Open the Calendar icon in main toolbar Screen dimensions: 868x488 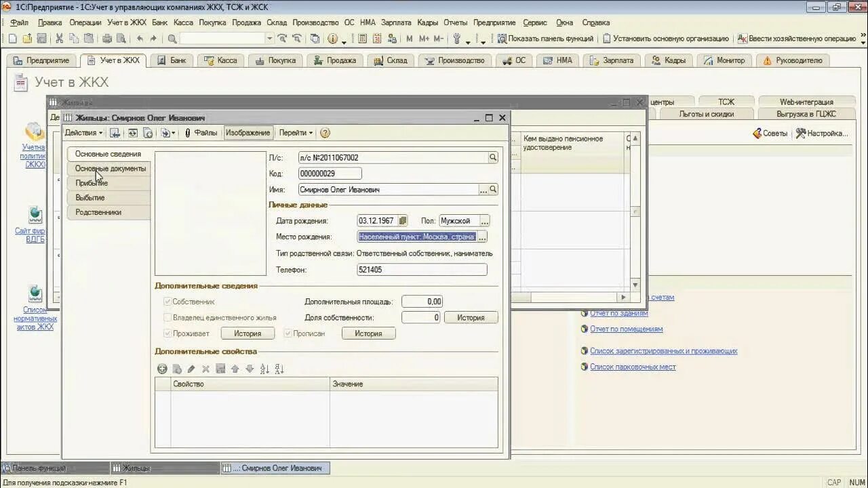[x=377, y=39]
